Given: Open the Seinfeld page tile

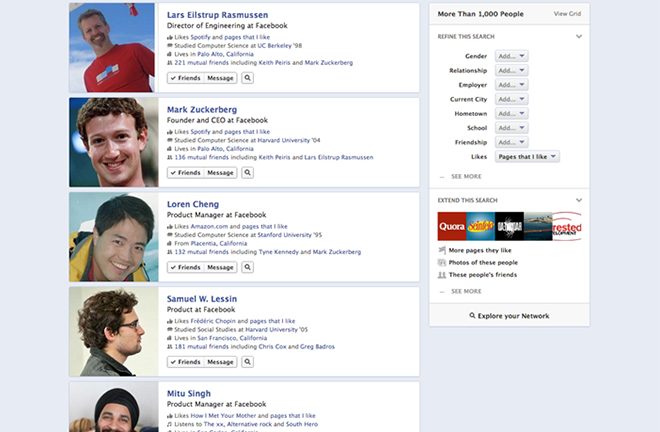Looking at the screenshot, I should [x=481, y=227].
